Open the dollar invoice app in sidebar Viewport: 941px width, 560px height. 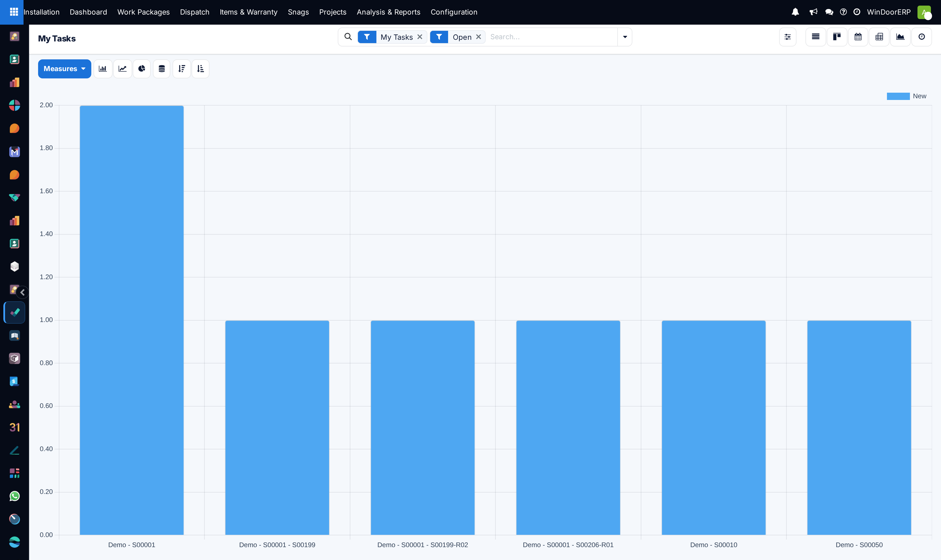coord(14,382)
